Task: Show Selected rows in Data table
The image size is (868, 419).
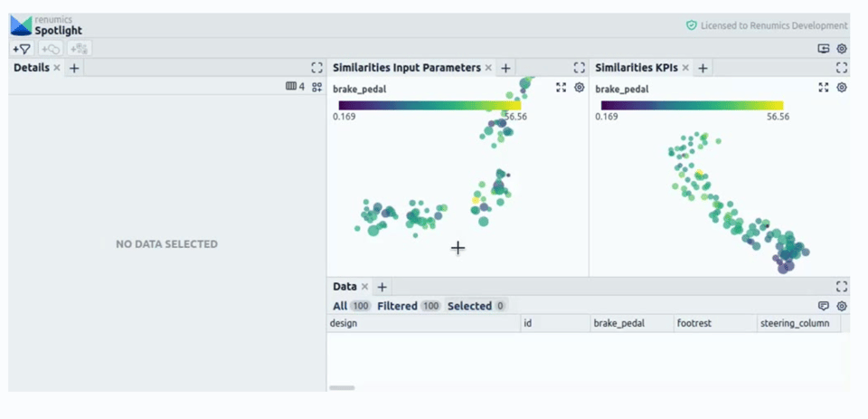Action: tap(476, 306)
